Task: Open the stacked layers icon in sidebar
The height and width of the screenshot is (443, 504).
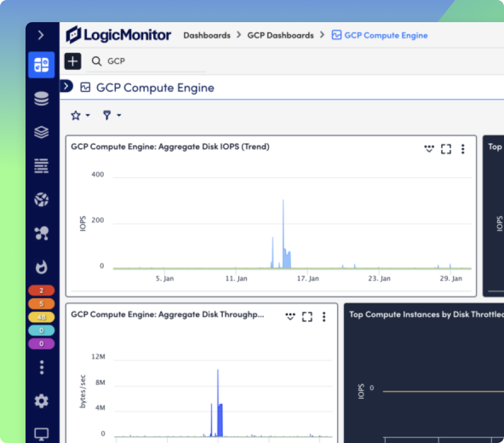Action: [41, 132]
